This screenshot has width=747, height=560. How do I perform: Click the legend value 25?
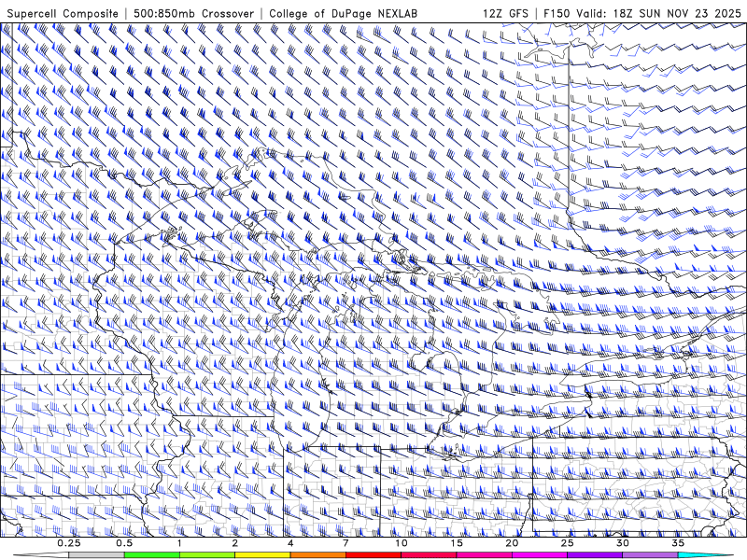tap(567, 543)
